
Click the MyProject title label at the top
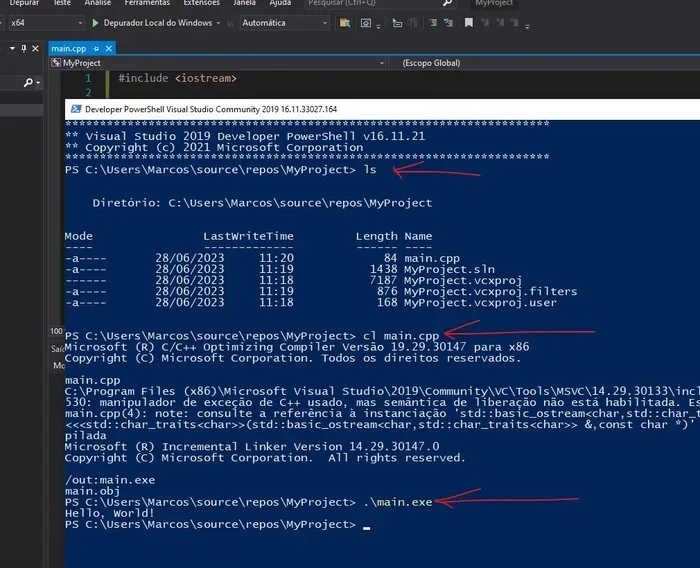click(494, 3)
